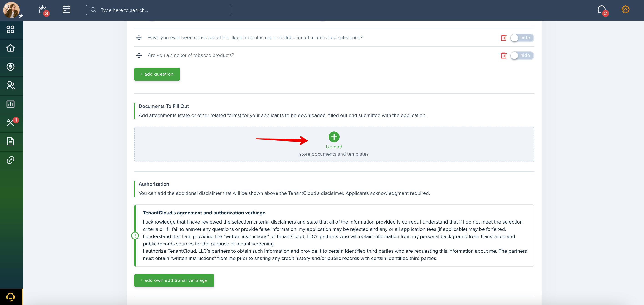Click drag handle for controlled substance question
The width and height of the screenshot is (644, 305).
click(139, 38)
